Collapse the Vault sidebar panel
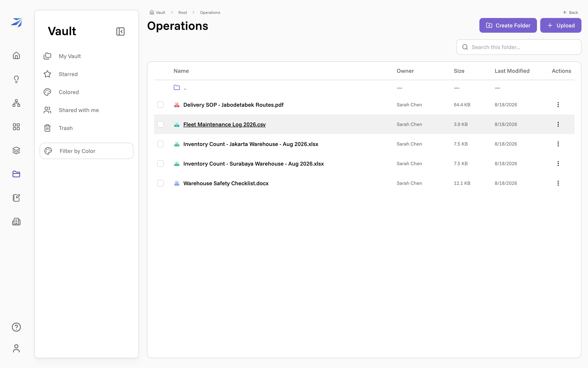This screenshot has width=588, height=368. (120, 31)
